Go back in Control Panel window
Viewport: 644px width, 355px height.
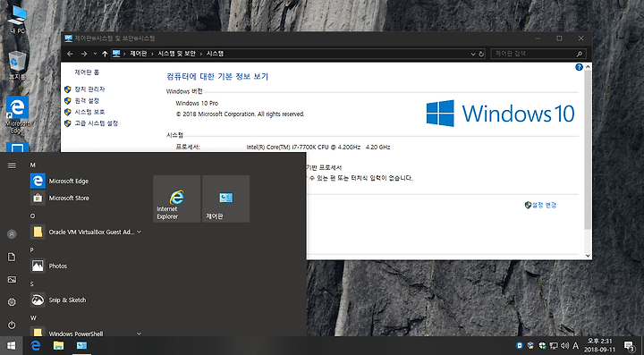coord(70,54)
